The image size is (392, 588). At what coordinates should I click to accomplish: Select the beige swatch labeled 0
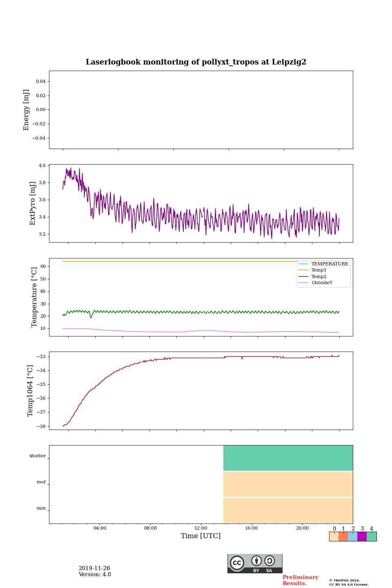pos(334,537)
